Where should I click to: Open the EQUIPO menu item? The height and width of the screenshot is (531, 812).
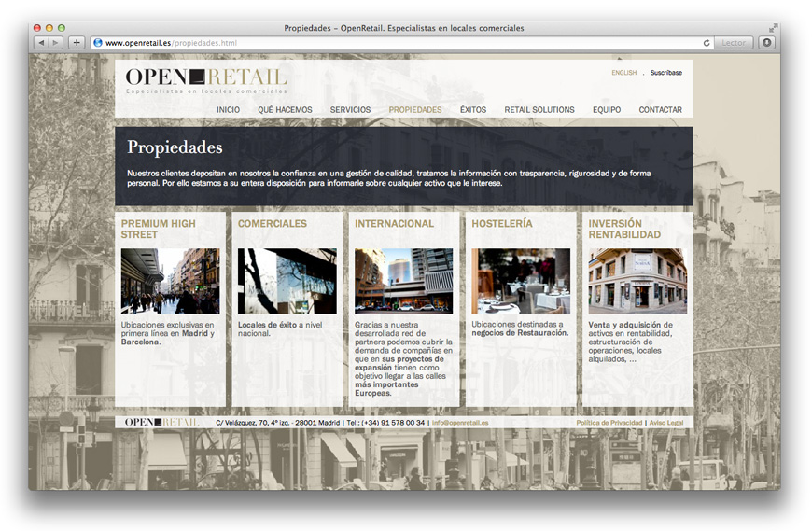[x=607, y=110]
